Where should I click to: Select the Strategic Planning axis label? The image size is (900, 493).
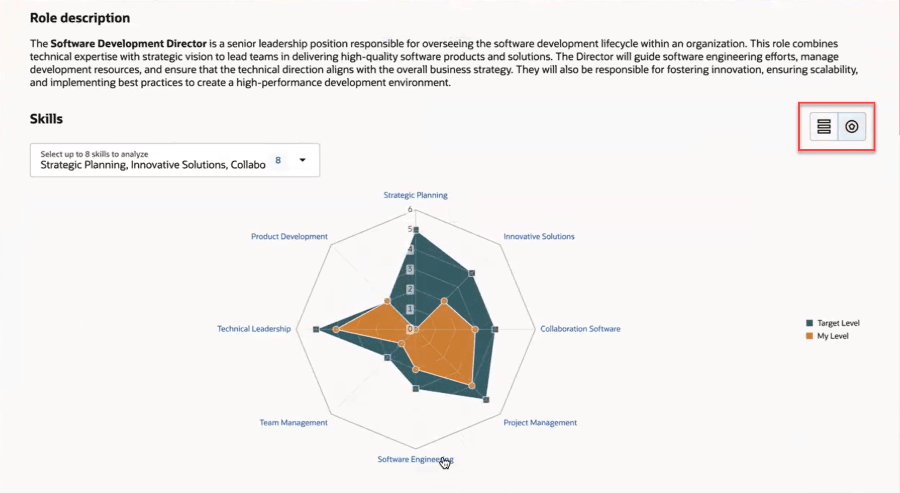(416, 195)
